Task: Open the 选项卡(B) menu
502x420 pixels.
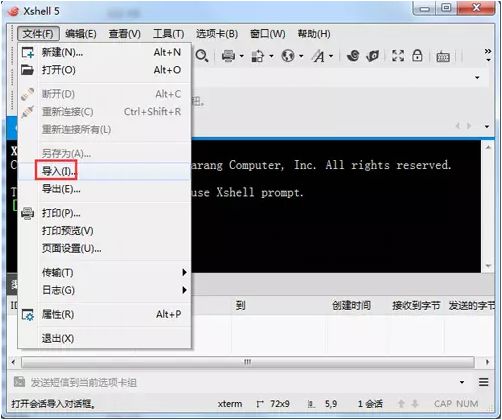Action: pos(217,34)
